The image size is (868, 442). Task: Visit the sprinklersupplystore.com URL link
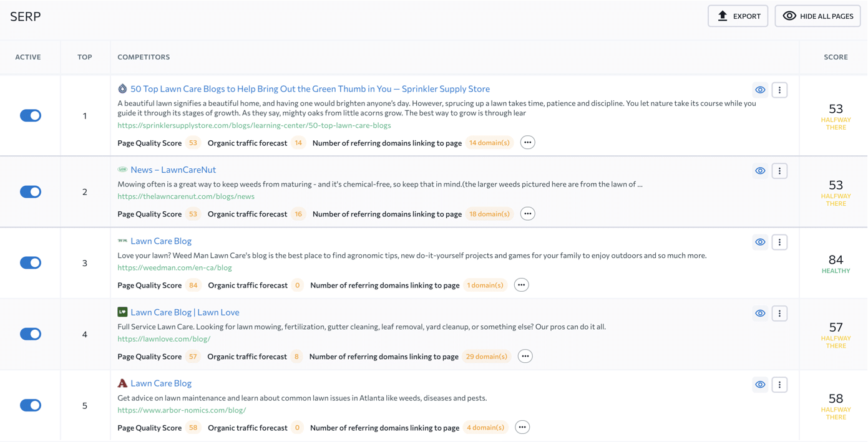click(255, 125)
